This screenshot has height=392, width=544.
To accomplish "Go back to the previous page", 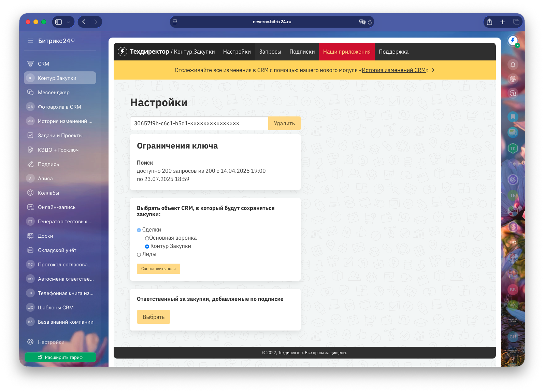I will [84, 22].
